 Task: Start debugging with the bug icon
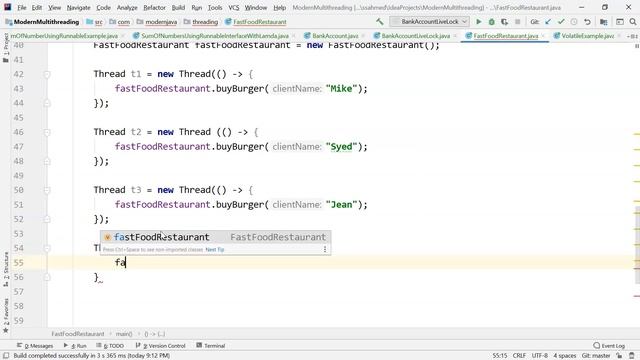point(492,22)
